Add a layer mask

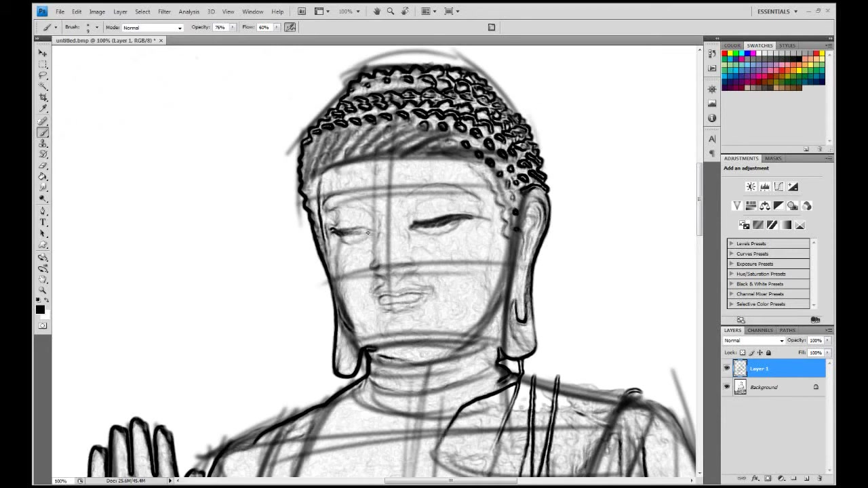(768, 479)
